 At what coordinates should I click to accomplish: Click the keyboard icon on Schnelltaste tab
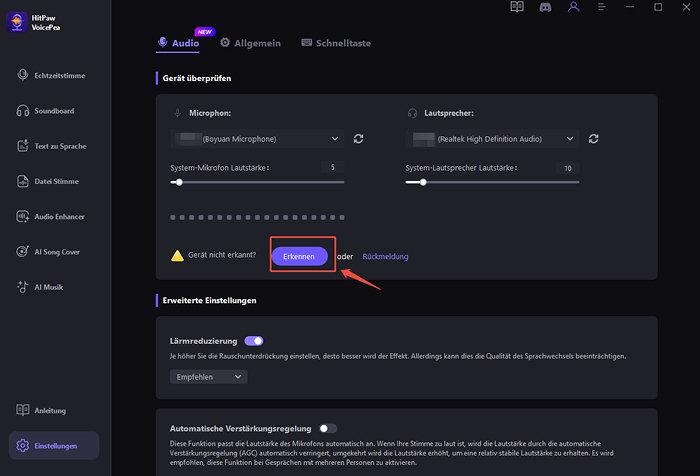coord(307,42)
